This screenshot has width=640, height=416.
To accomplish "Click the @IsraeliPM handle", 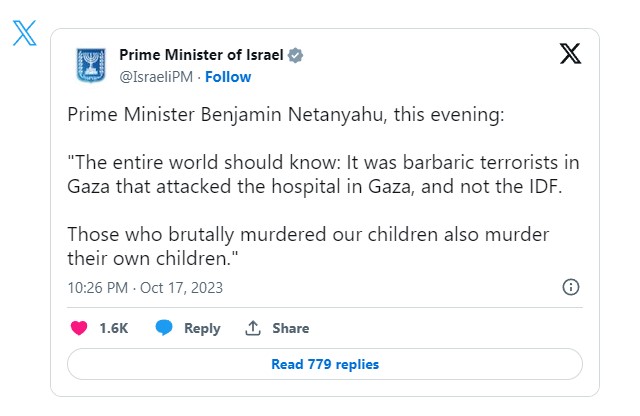I will pyautogui.click(x=156, y=77).
